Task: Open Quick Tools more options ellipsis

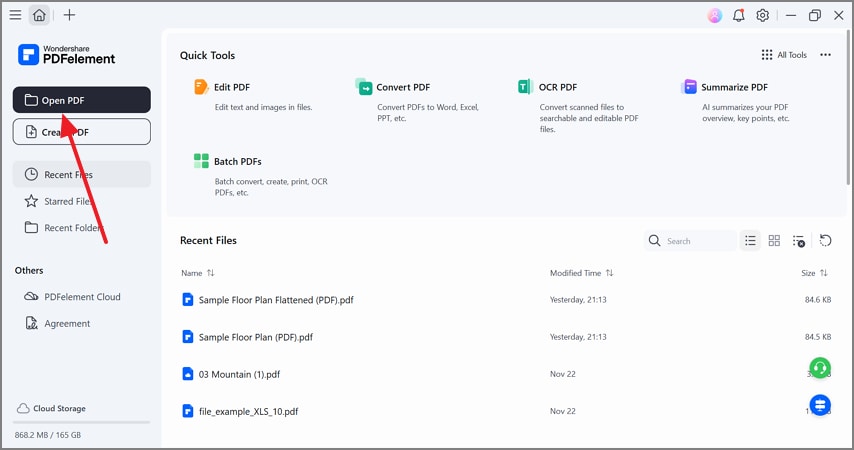Action: tap(825, 54)
